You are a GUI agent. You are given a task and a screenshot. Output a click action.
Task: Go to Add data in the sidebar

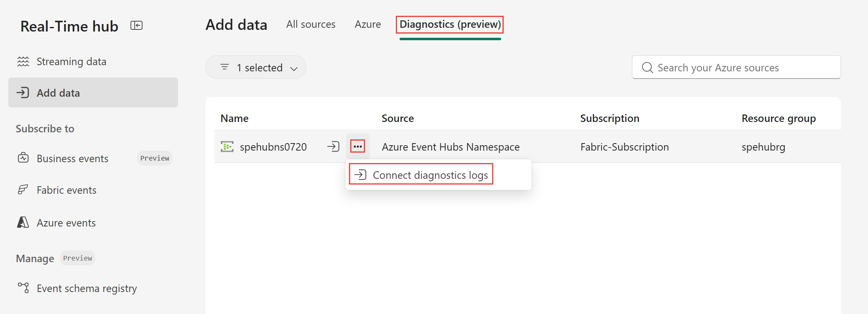pyautogui.click(x=93, y=92)
